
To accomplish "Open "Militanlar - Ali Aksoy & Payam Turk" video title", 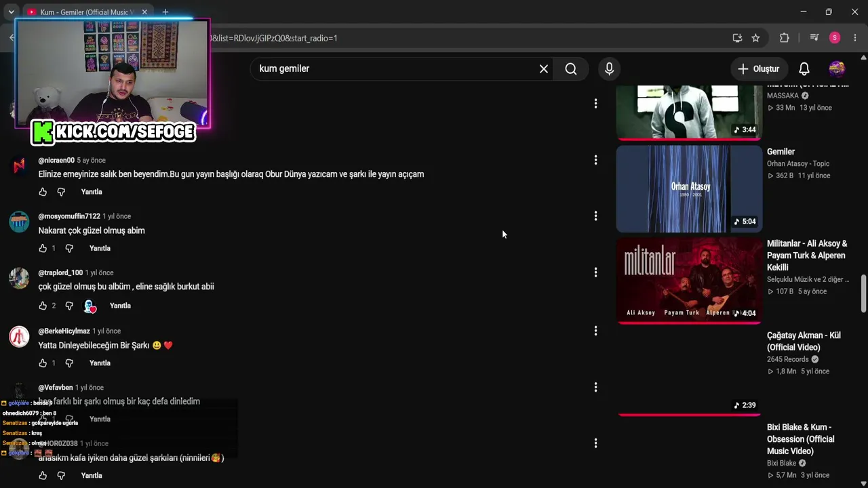I will [807, 255].
